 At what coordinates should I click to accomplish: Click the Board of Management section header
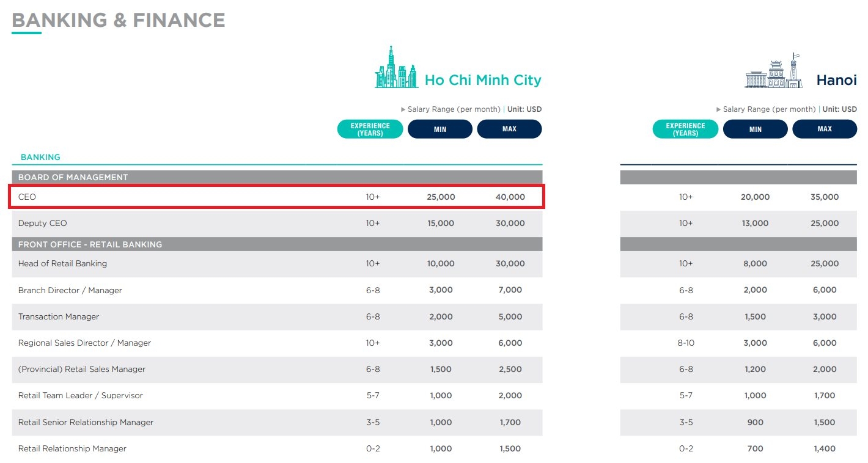click(x=73, y=177)
